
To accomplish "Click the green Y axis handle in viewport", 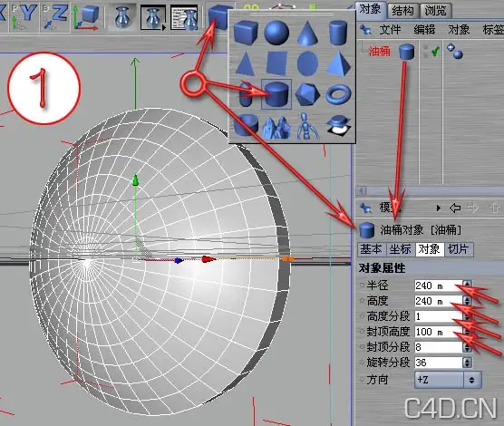I will (135, 180).
